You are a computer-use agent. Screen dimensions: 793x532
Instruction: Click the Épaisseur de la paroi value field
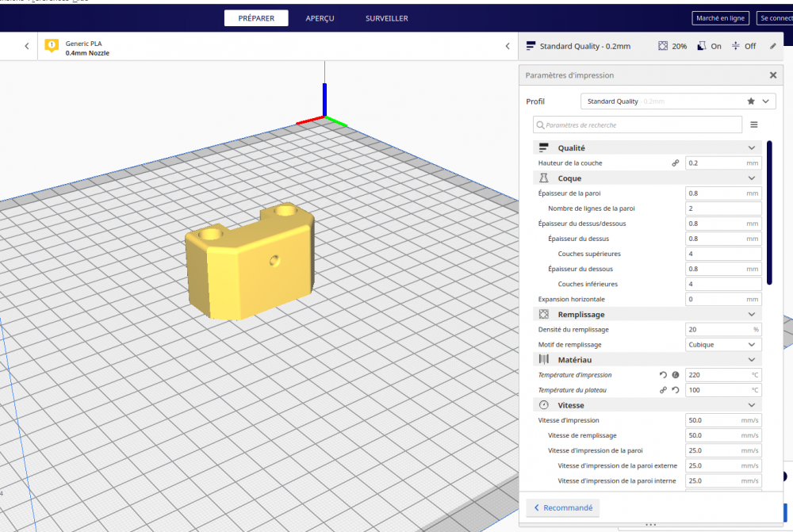pyautogui.click(x=723, y=193)
